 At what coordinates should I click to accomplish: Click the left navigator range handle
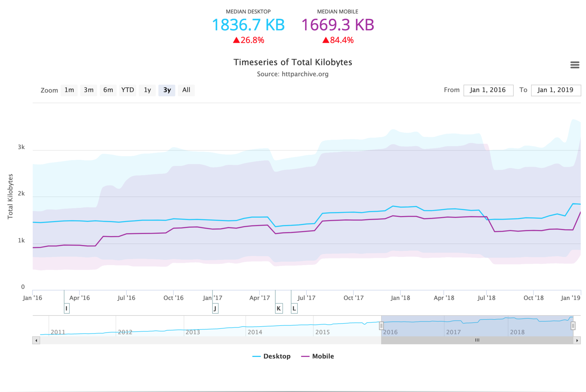(x=381, y=326)
